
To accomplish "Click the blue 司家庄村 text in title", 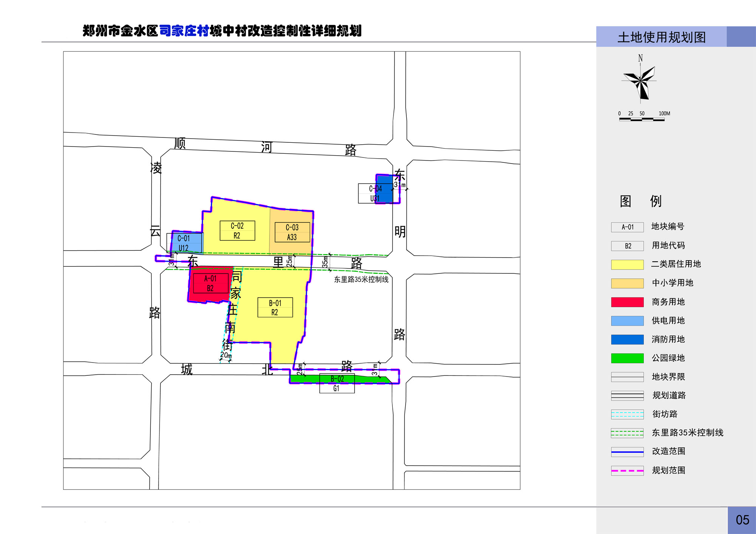I will click(184, 31).
